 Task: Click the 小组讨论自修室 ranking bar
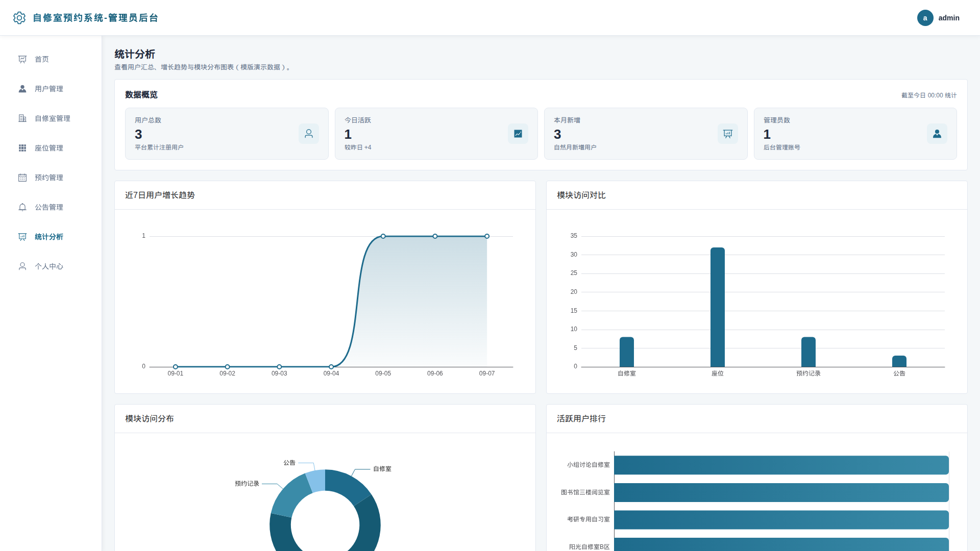[x=781, y=465]
